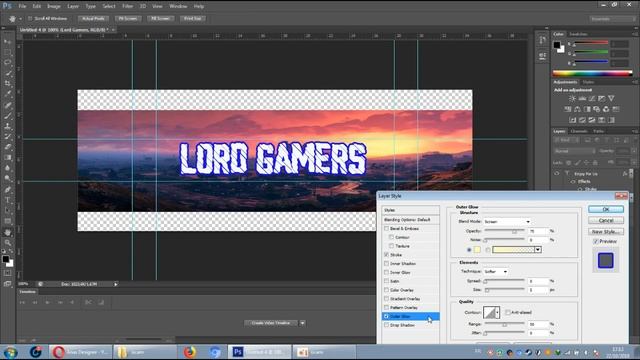Select the gradient glow radio button
640x360 pixels.
(488, 250)
